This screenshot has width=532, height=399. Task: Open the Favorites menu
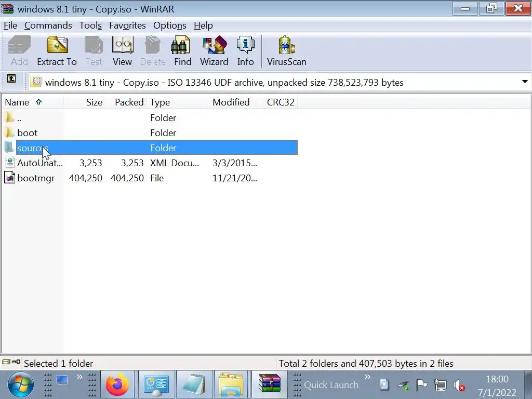128,25
